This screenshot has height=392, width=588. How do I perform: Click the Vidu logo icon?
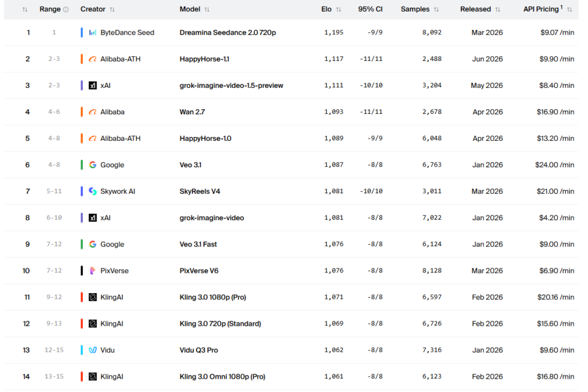point(92,350)
